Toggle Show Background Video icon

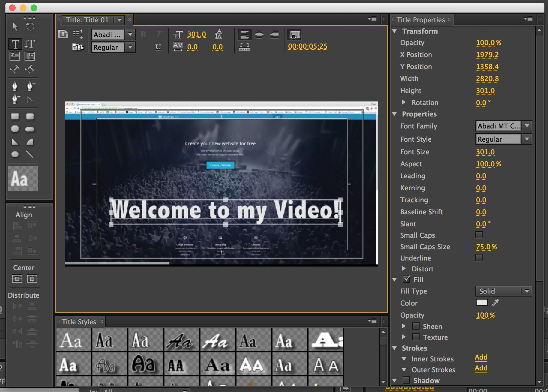(294, 35)
